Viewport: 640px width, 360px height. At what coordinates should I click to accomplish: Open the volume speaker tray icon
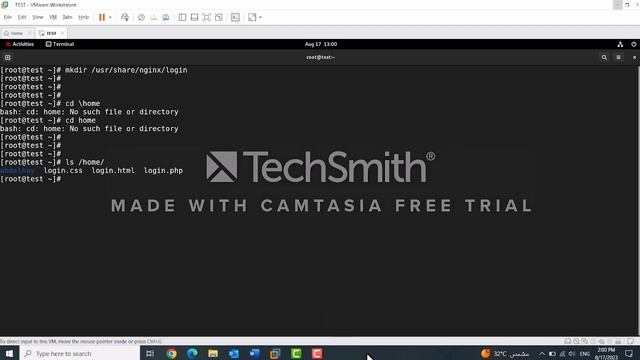(572, 353)
